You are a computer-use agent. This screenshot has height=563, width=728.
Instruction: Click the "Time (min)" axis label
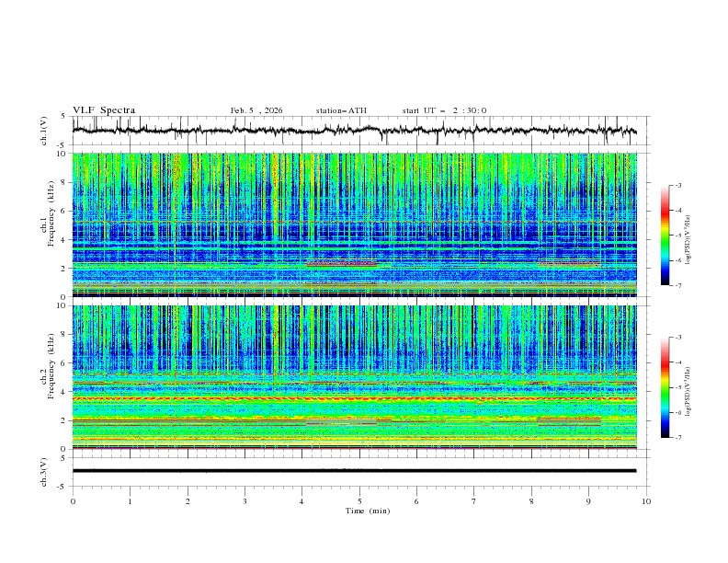(x=368, y=511)
